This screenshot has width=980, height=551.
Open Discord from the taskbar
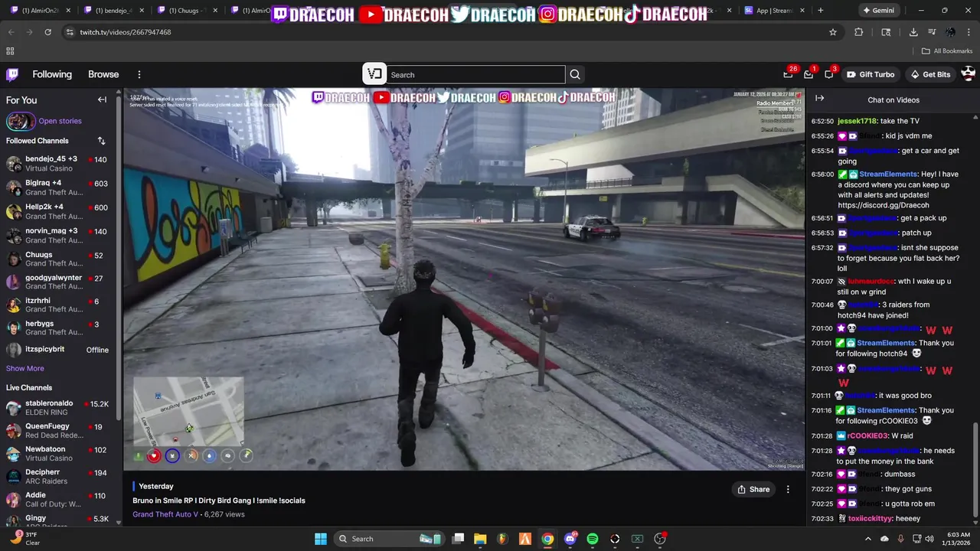pos(570,539)
